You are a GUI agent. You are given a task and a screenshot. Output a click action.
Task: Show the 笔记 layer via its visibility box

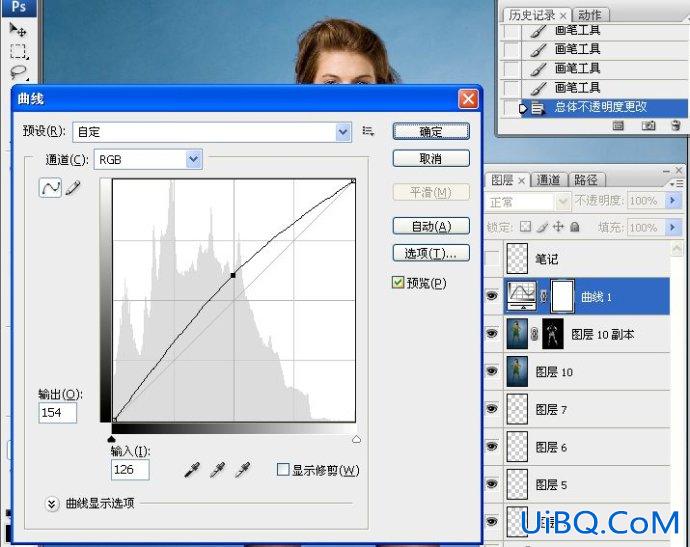tap(492, 259)
